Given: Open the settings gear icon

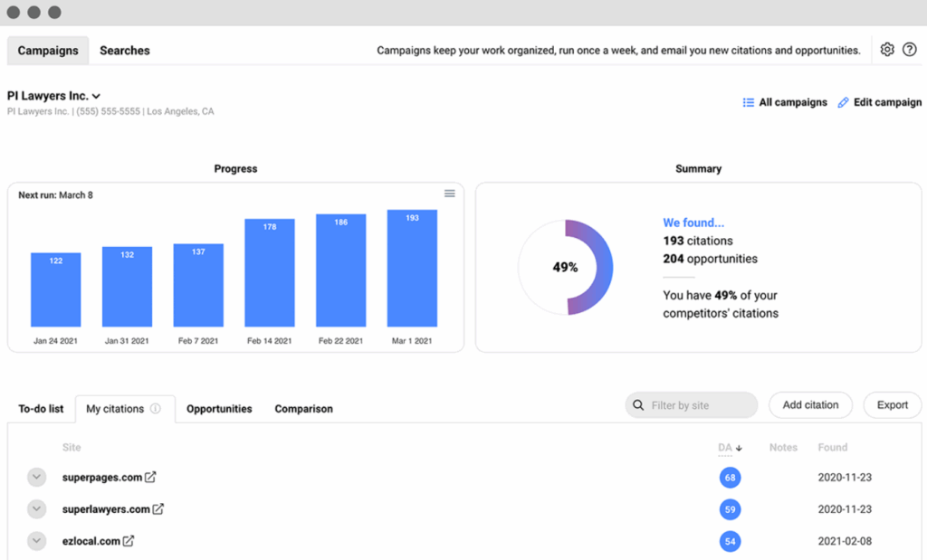Looking at the screenshot, I should (887, 50).
